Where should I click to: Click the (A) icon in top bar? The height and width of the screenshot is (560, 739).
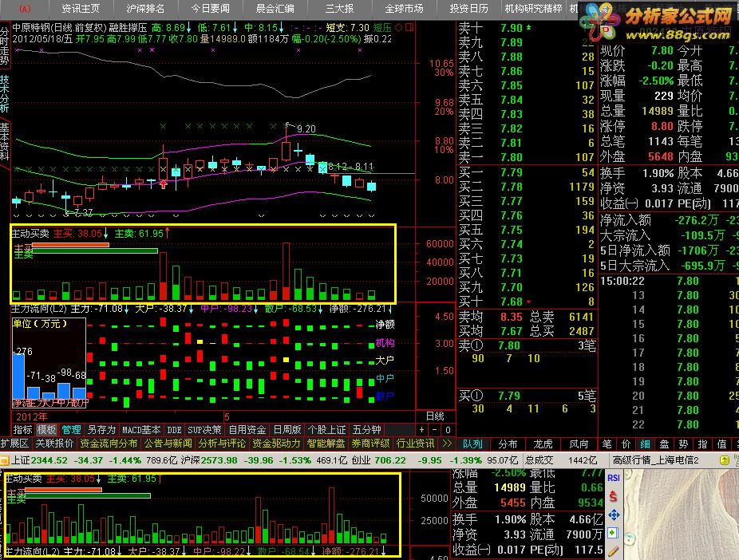[x=25, y=9]
